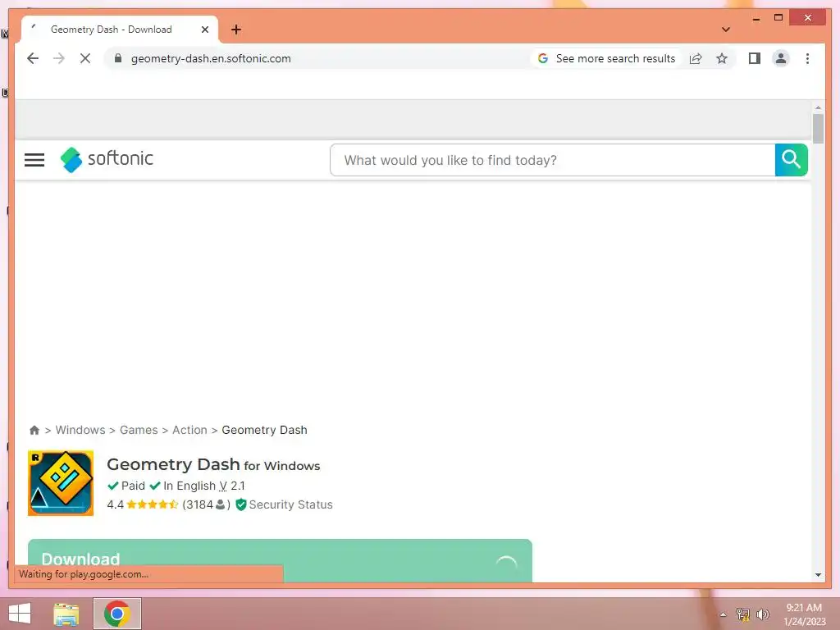Click the star rating
This screenshot has height=630, width=840.
click(153, 504)
